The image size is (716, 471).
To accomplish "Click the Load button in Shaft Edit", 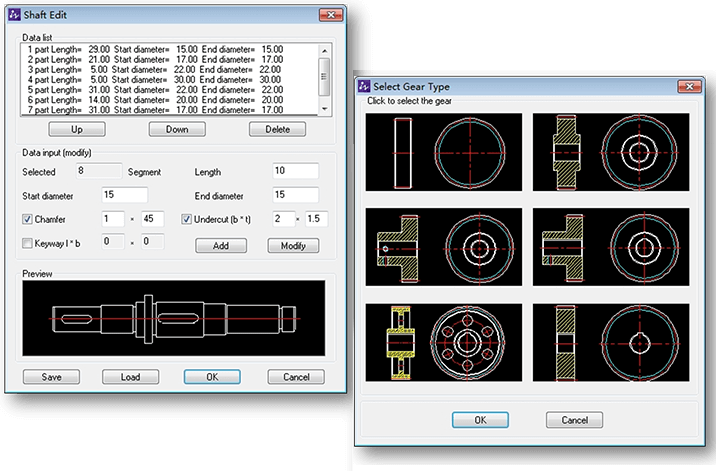I will point(130,377).
